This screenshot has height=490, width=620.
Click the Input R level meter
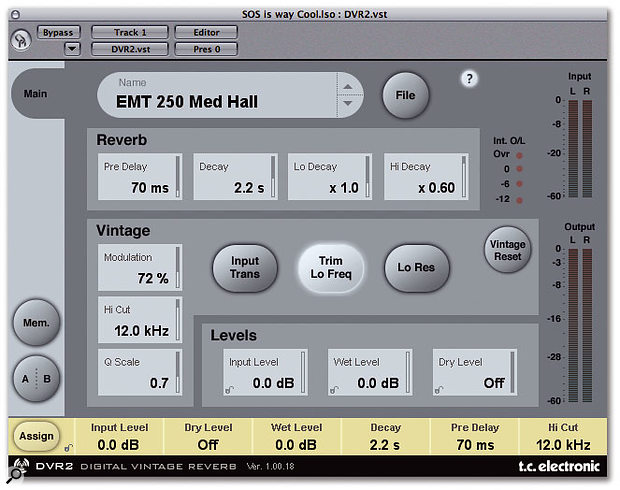[x=587, y=148]
